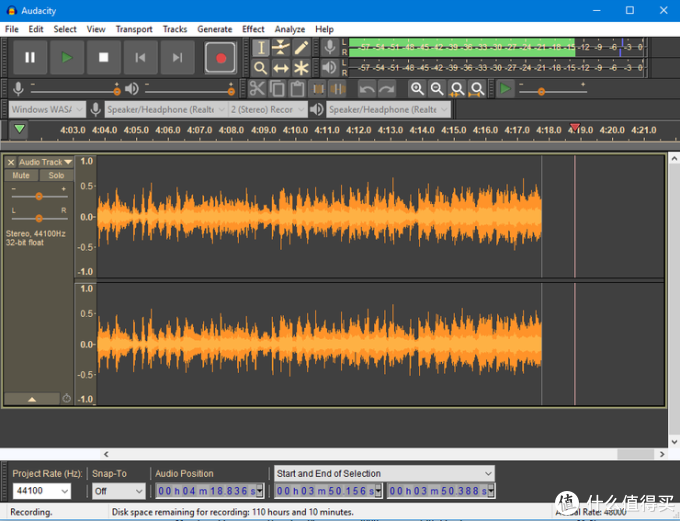Click Fit Selection zoom icon
The width and height of the screenshot is (680, 521).
pos(457,89)
